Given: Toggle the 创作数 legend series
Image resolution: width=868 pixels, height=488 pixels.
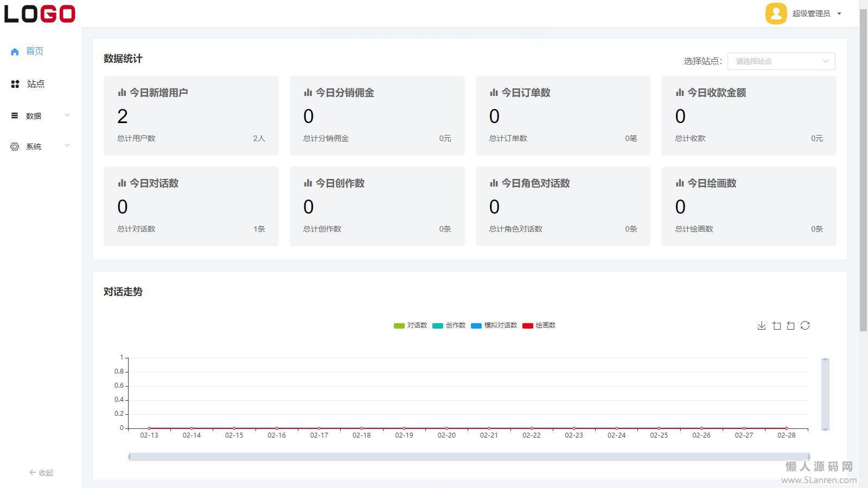Looking at the screenshot, I should [x=449, y=325].
